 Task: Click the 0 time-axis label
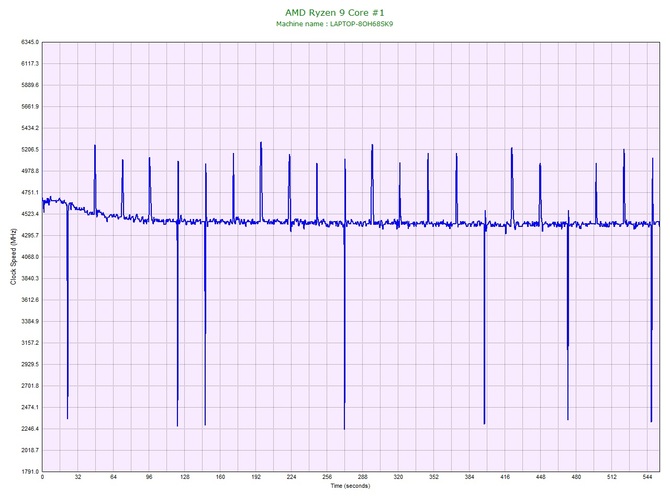(42, 477)
